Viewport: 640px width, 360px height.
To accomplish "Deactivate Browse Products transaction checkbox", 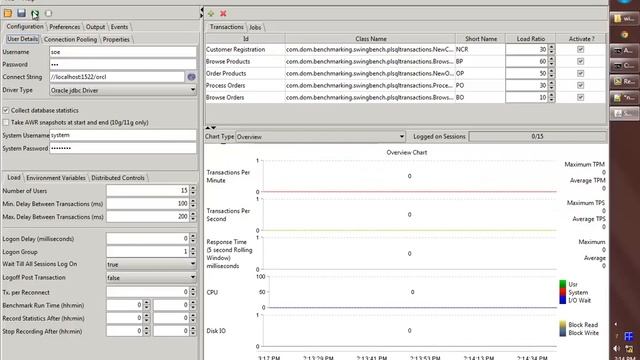I will [x=580, y=61].
